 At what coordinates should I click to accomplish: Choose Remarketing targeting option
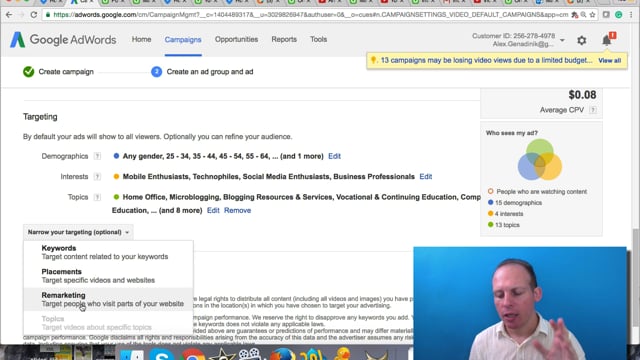pos(108,300)
